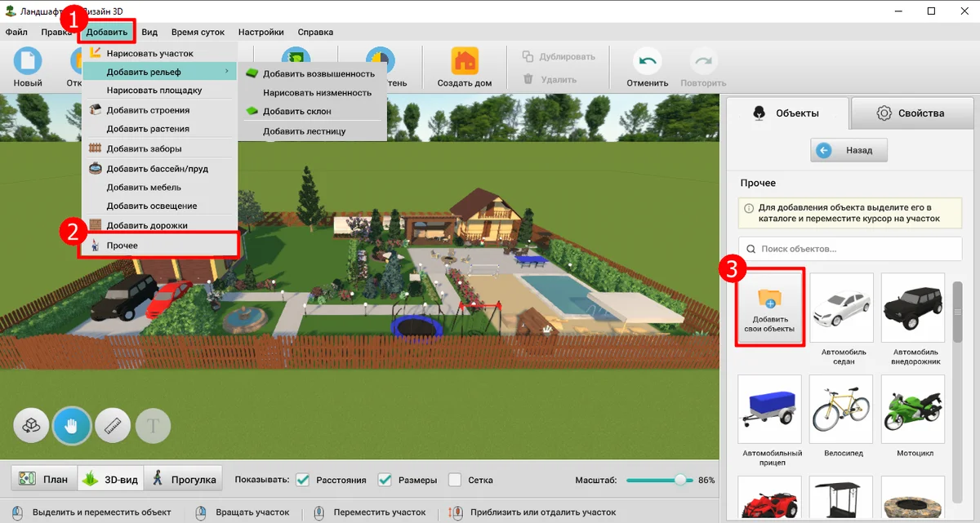Viewport: 980px width, 523px height.
Task: Choose Добавить бассейн/пруд menu entry
Action: pos(157,169)
